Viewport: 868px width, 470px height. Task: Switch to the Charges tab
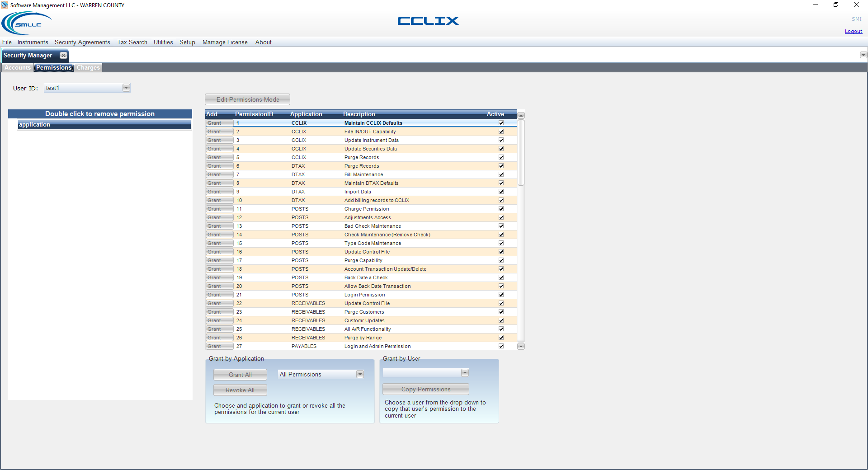coord(88,68)
